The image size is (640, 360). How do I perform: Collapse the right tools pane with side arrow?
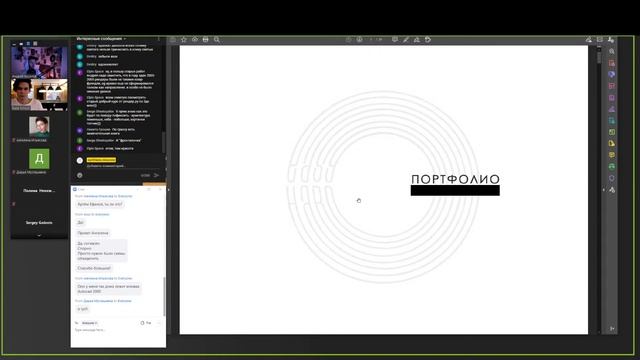pyautogui.click(x=604, y=190)
